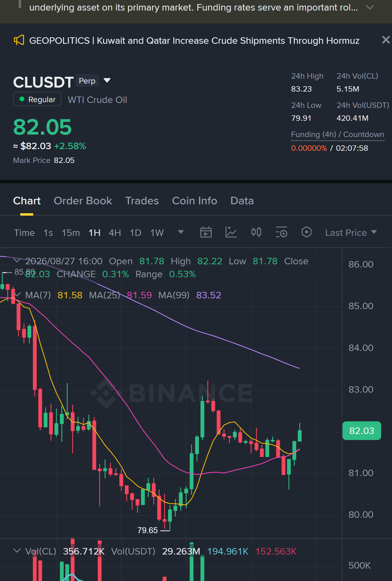Viewport: 392px width, 581px height.
Task: Click the 24h Vol(CL) value 5.15M
Action: pos(348,89)
